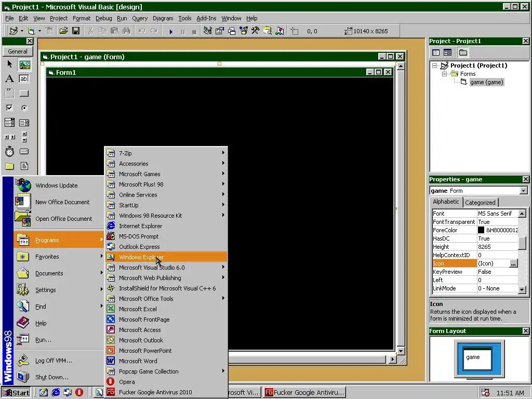Open the Object Browser toolbar icon

tap(244, 31)
